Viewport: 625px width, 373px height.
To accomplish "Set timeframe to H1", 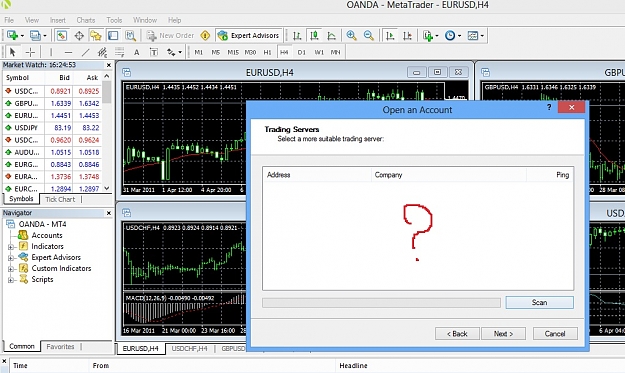I will click(x=267, y=52).
